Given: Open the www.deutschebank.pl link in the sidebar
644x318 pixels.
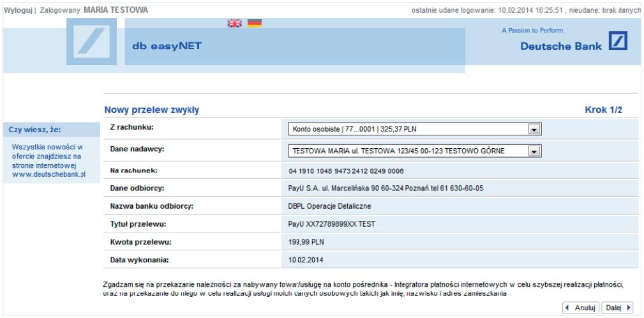Looking at the screenshot, I should click(49, 174).
